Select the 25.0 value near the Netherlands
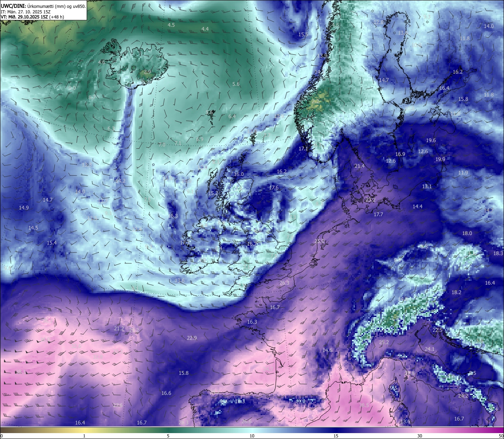Screen dimensions: 504x439 (x=319, y=241)
